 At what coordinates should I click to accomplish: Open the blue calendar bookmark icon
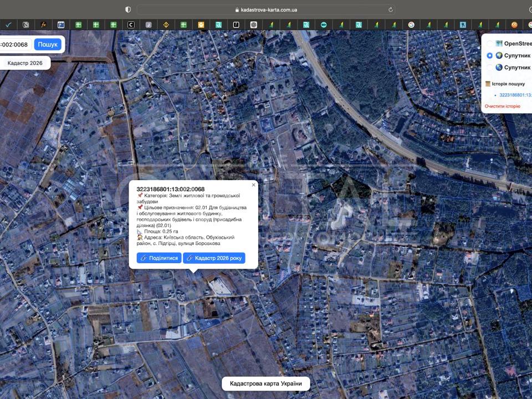(x=61, y=24)
